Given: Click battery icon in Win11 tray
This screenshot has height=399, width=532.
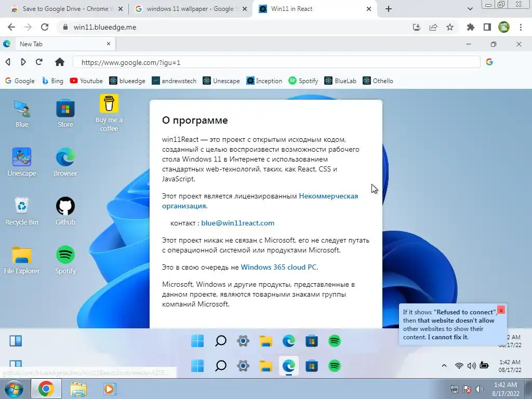Looking at the screenshot, I should click(484, 365).
